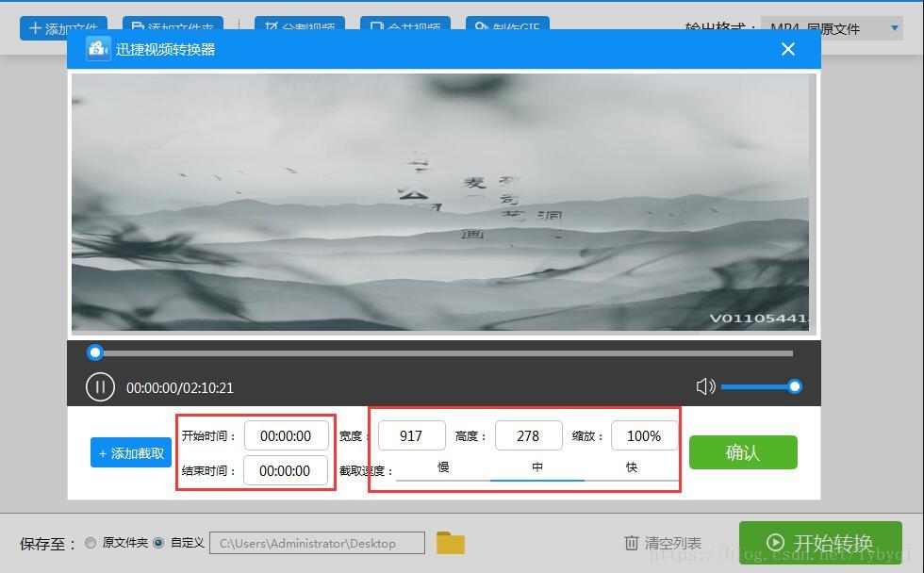924x573 pixels.
Task: Click the video preview frame
Action: 440,202
